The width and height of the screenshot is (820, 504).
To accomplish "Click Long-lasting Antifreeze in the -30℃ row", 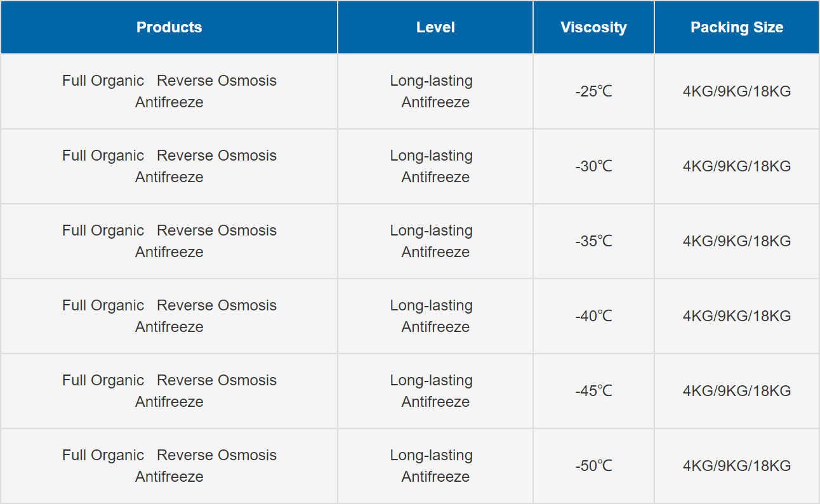I will pos(432,166).
